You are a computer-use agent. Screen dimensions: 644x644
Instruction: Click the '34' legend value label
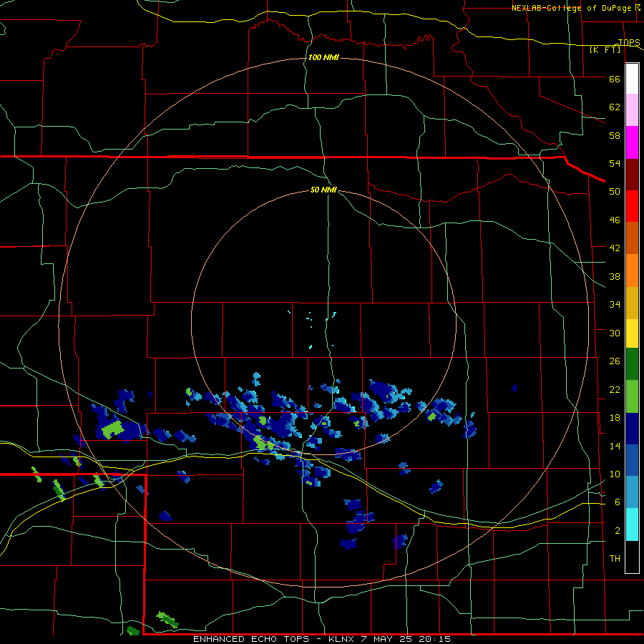pos(615,305)
